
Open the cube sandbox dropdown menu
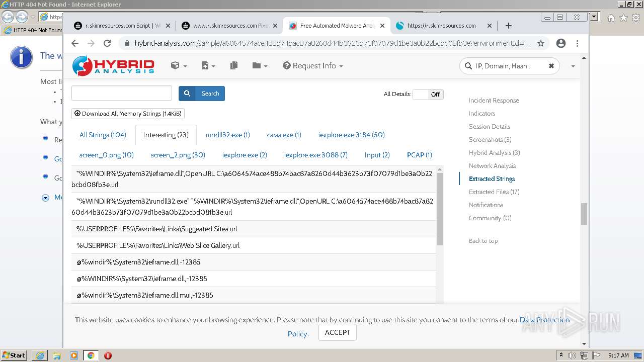coord(179,66)
